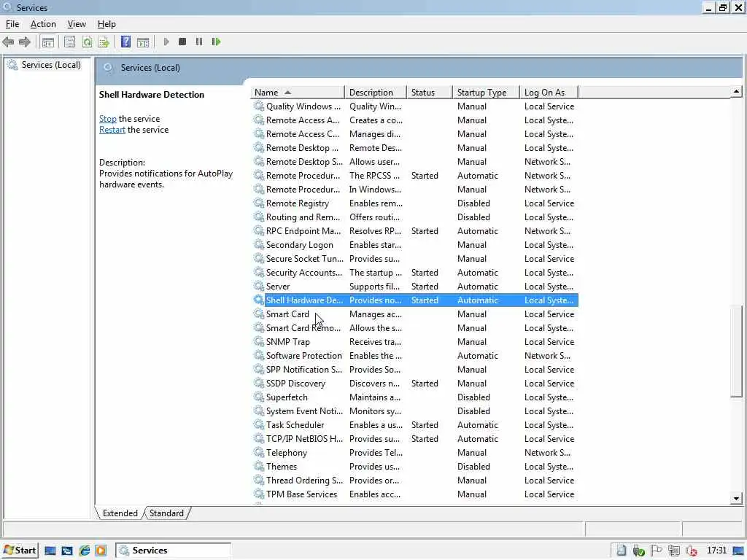Click the vertical scrollbar thumb

(x=736, y=350)
